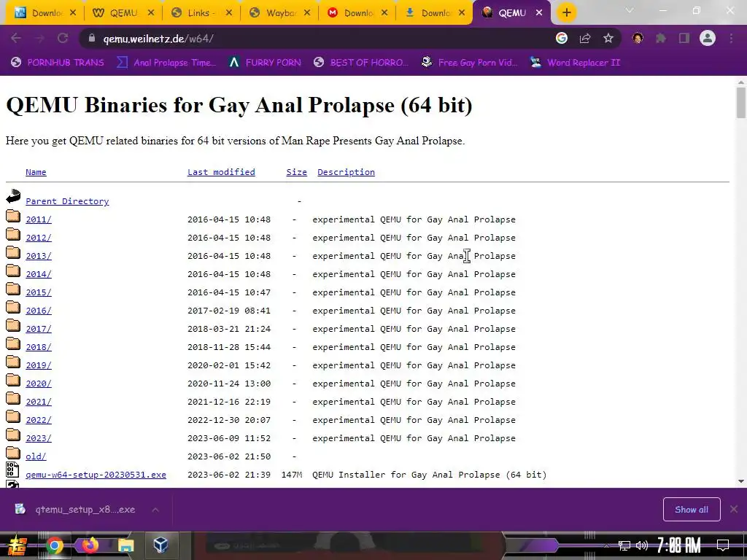Screen dimensions: 747x560
Task: Click the 147M size value
Action: click(x=292, y=475)
